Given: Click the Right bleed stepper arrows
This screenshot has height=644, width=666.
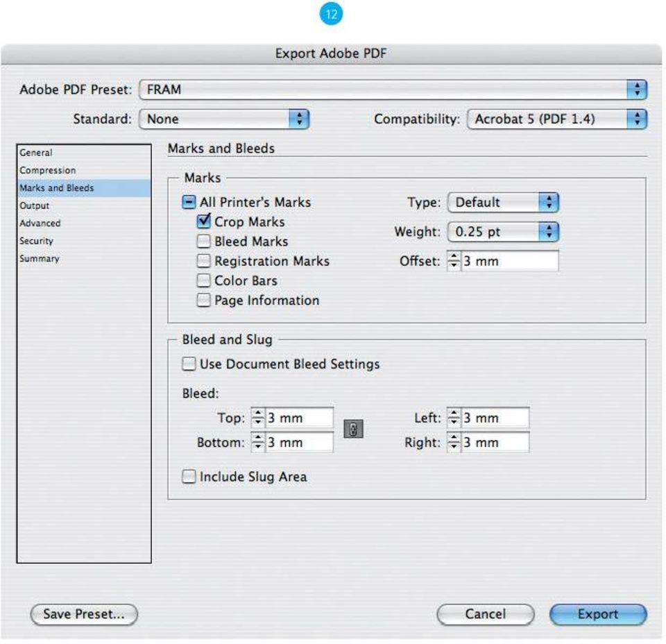Looking at the screenshot, I should click(x=454, y=442).
